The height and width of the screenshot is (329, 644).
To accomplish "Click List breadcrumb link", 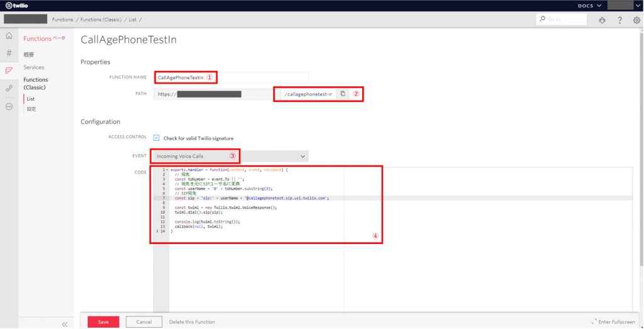I will tap(132, 20).
